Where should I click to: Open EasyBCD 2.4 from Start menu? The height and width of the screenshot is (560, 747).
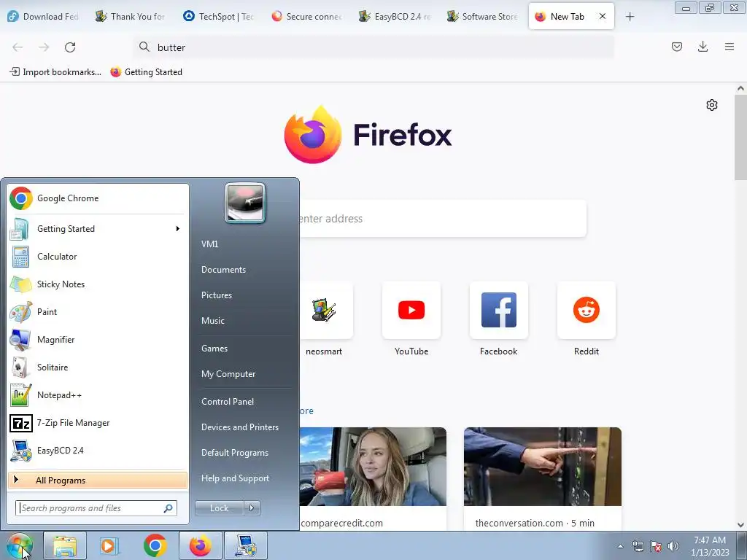click(x=98, y=451)
